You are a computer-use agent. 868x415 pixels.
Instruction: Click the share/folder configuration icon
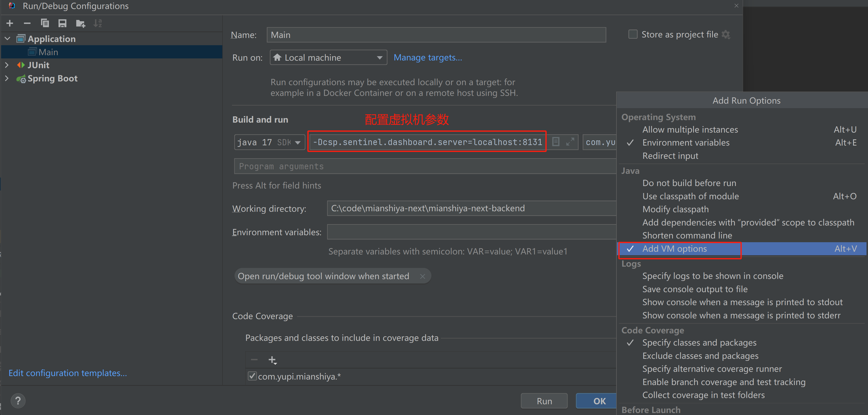(80, 23)
